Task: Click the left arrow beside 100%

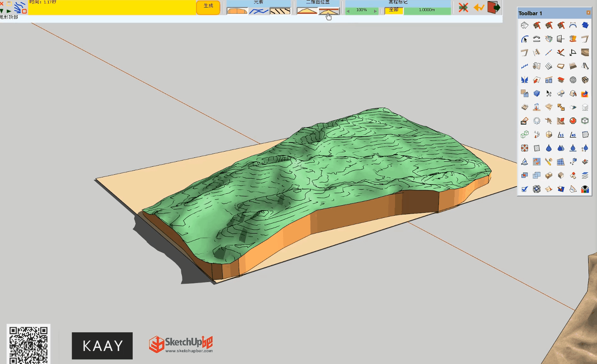Action: (348, 11)
